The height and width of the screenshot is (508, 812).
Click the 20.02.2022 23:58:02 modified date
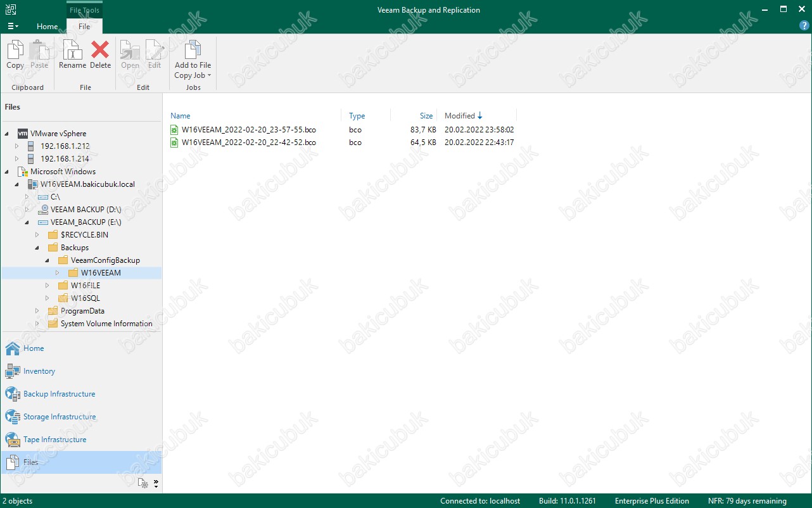(x=479, y=130)
